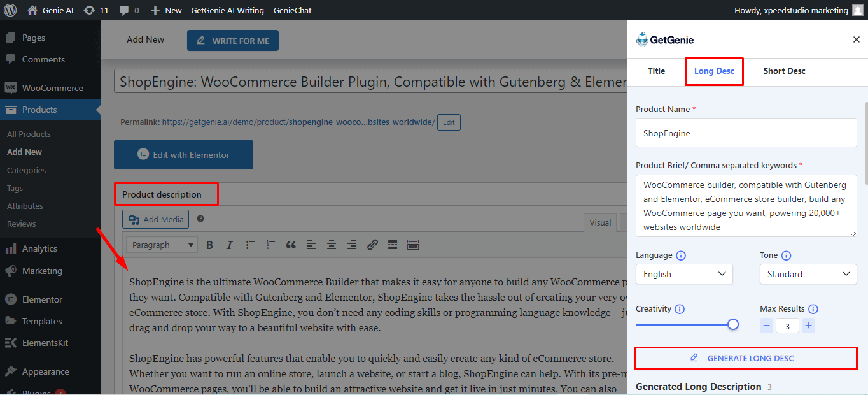This screenshot has width=868, height=395.
Task: Open GenieChat in admin bar
Action: tap(293, 10)
